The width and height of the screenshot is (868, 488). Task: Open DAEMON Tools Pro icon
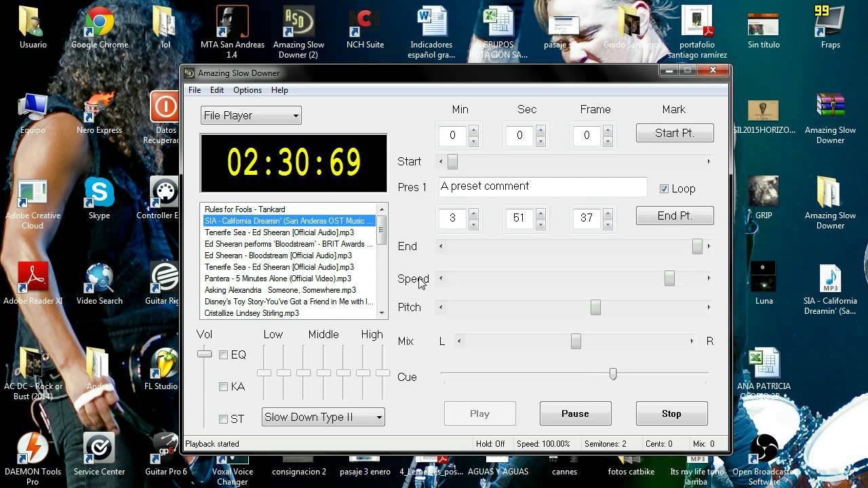pos(33,459)
